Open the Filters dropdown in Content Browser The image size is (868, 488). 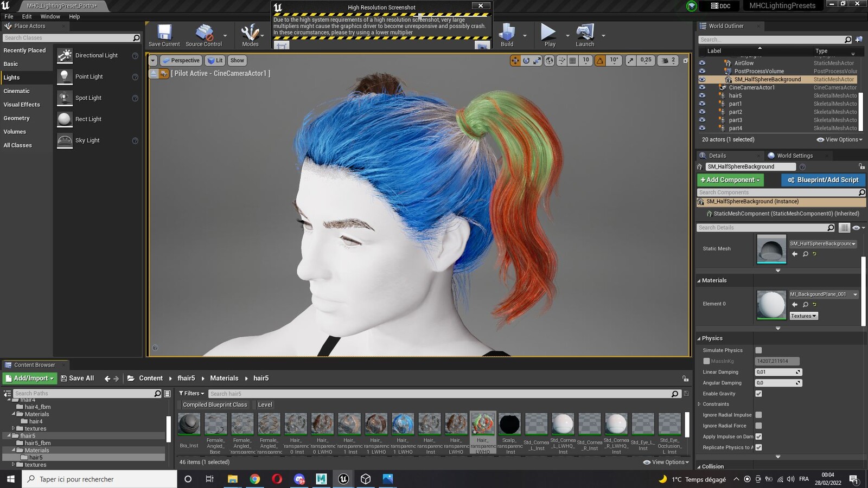point(192,394)
